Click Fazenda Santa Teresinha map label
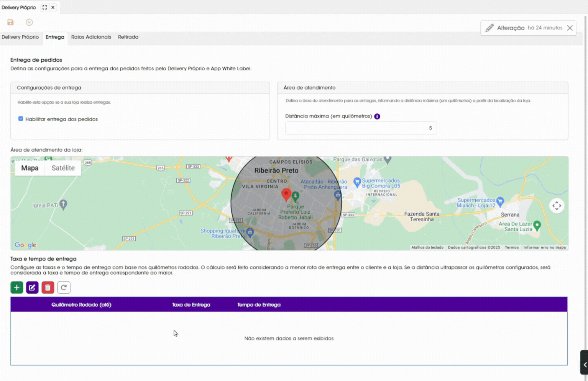 pos(422,217)
